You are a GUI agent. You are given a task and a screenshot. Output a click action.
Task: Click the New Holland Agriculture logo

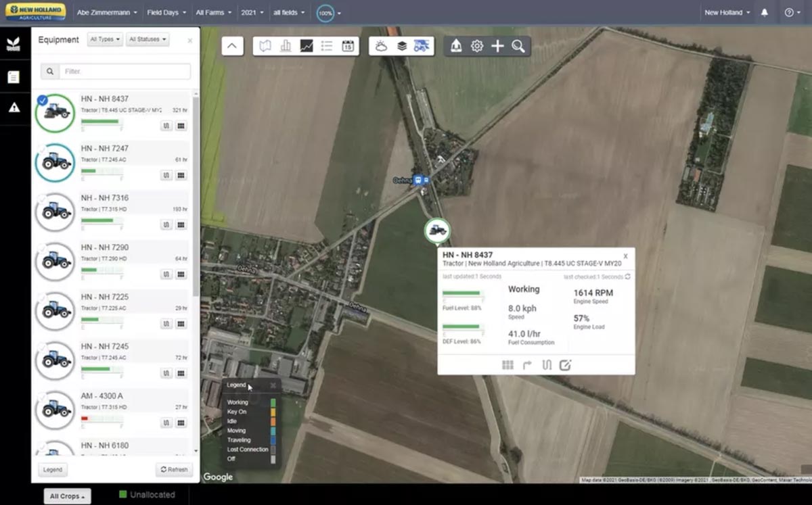[x=35, y=12]
